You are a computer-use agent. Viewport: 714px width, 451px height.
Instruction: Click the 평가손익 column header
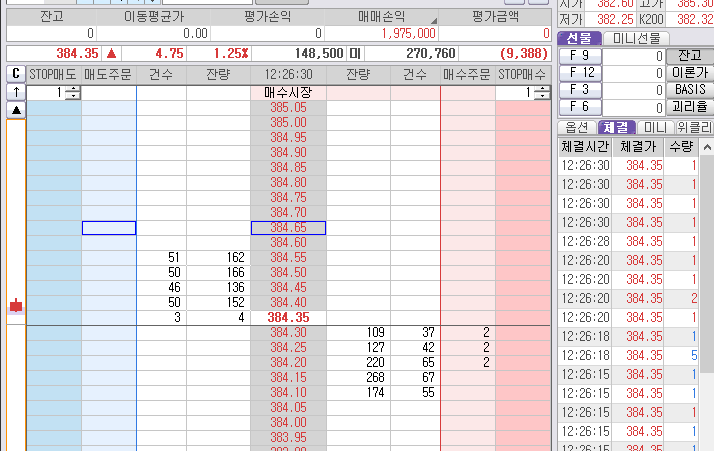pos(267,17)
